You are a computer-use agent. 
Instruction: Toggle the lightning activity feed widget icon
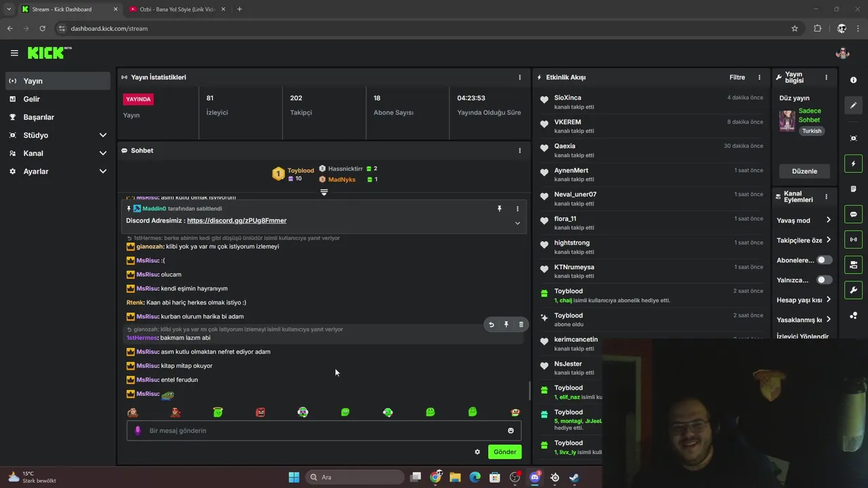[x=854, y=163]
